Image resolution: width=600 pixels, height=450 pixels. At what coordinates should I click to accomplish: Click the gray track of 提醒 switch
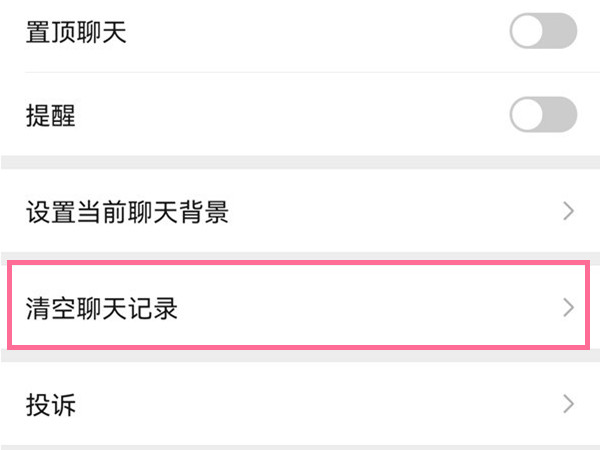tap(562, 115)
